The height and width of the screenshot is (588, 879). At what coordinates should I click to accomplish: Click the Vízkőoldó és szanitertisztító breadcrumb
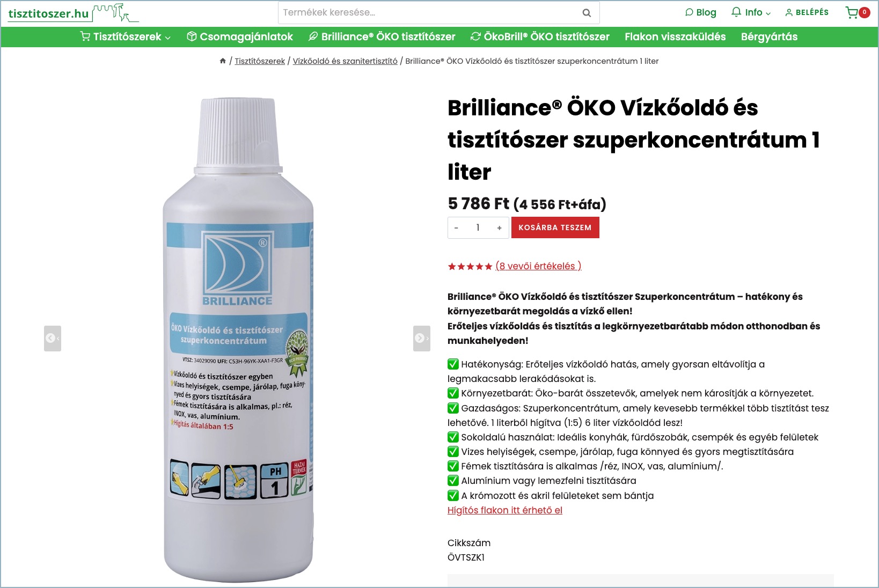pyautogui.click(x=345, y=61)
